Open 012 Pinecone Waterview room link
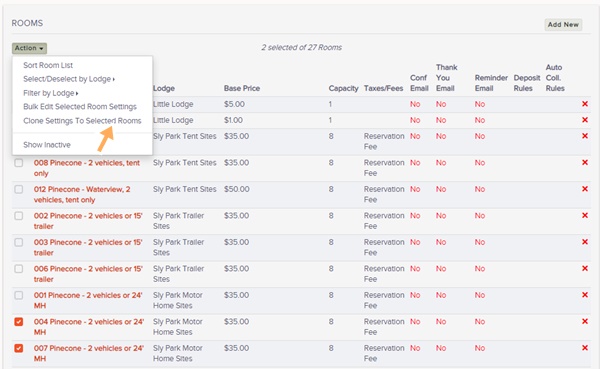 pyautogui.click(x=82, y=194)
